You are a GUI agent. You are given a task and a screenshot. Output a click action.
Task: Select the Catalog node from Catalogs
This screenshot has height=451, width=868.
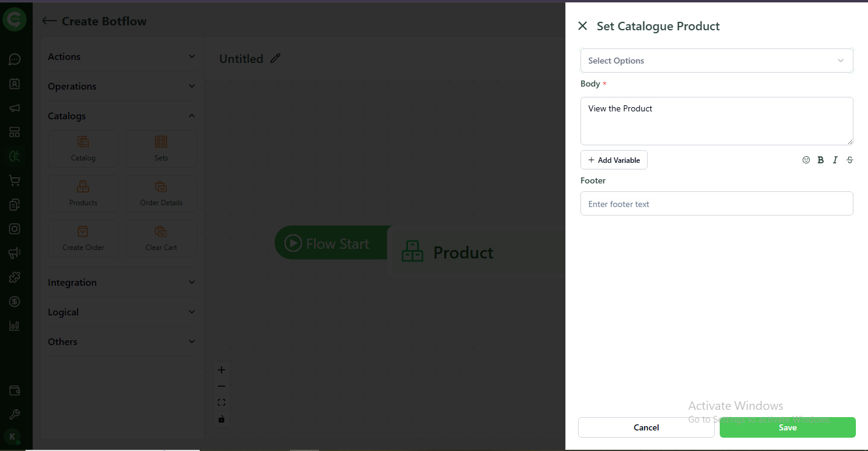pyautogui.click(x=83, y=148)
